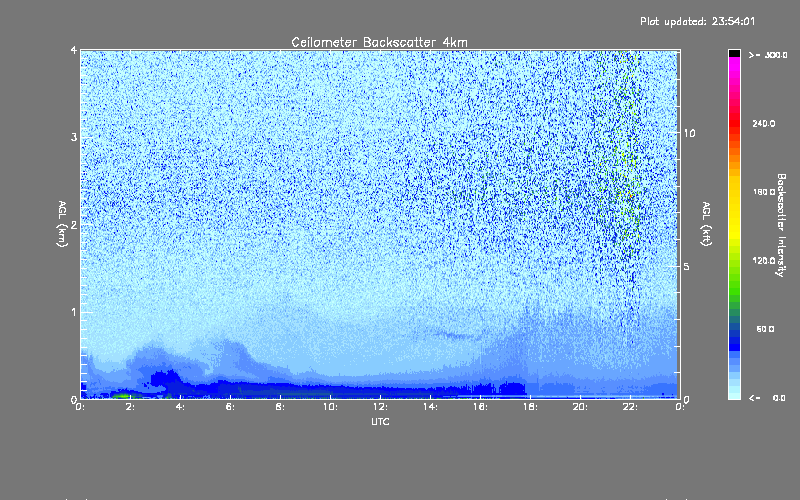Click the 'UTC' x-axis label
Screen dimensions: 800x500
pos(380,421)
